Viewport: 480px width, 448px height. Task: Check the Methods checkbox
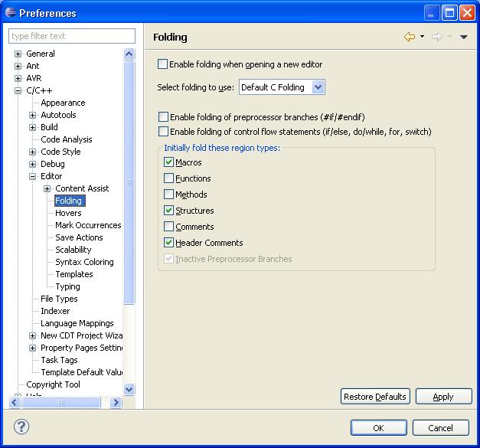[x=168, y=195]
